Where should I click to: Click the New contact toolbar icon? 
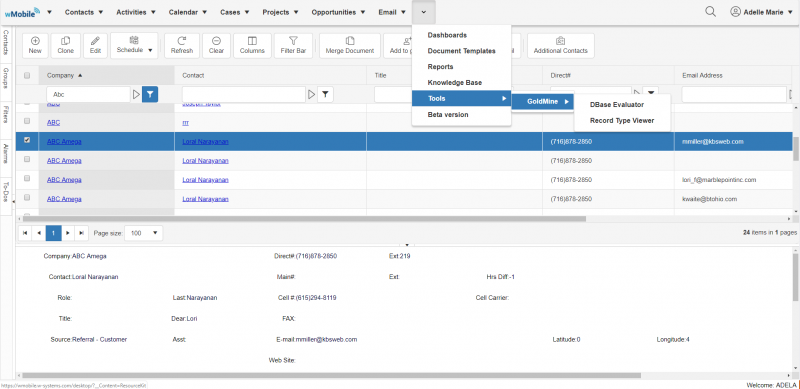tap(35, 45)
